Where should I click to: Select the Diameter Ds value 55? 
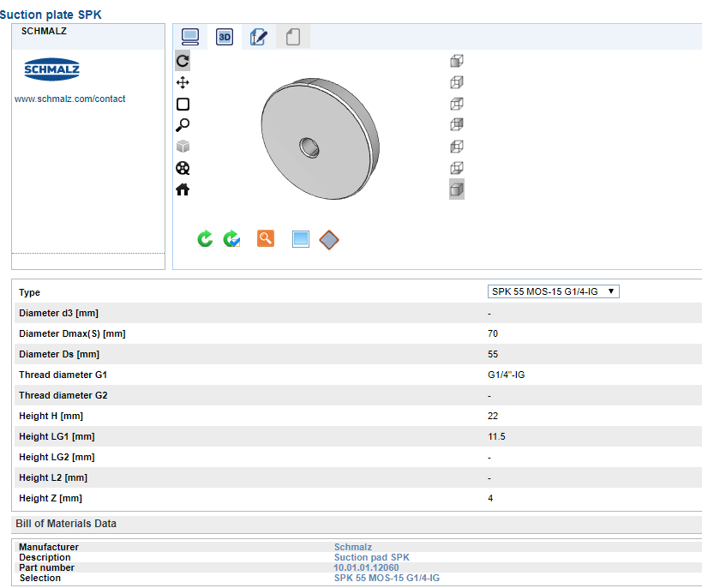tap(493, 354)
